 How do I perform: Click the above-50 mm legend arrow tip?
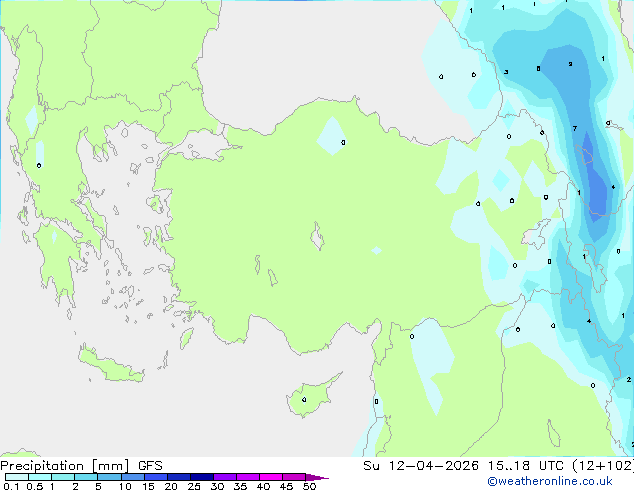[x=317, y=477]
